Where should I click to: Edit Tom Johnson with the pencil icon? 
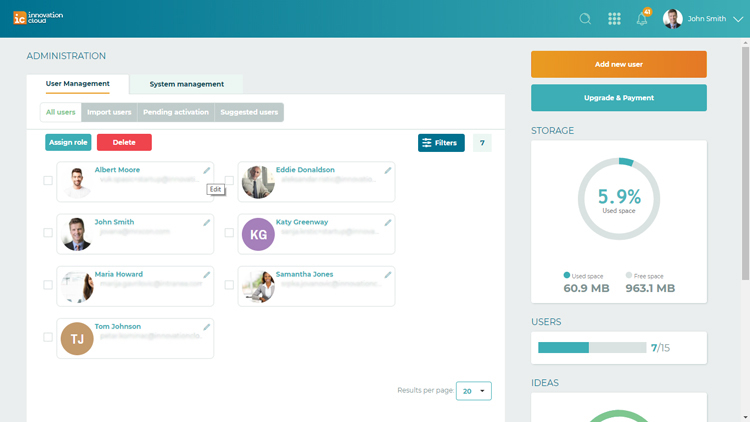pos(207,327)
